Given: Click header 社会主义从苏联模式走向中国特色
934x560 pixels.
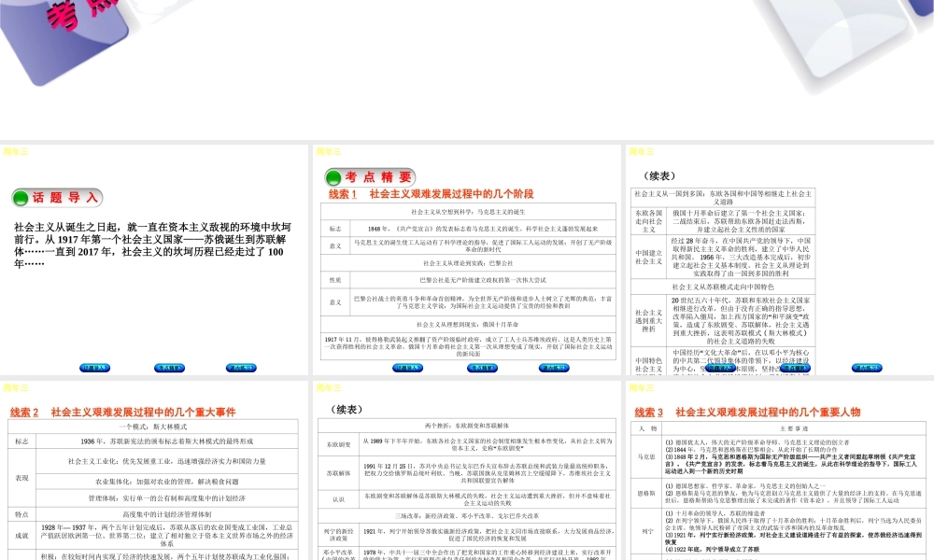Looking at the screenshot, I should coord(723,287).
